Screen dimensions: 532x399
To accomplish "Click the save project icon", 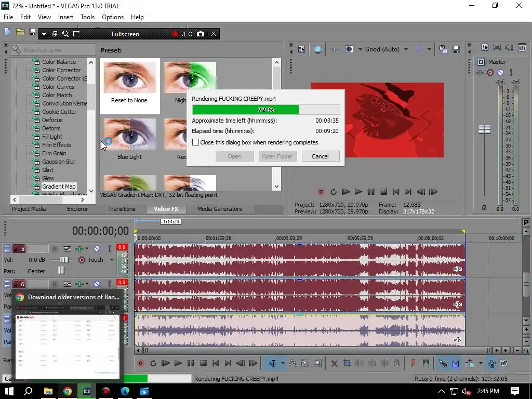I will [x=32, y=32].
